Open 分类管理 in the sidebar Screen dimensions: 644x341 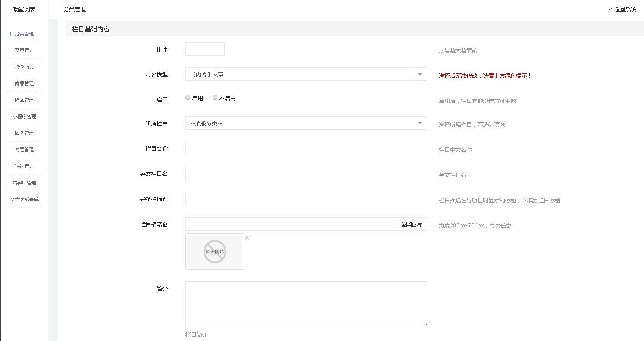pyautogui.click(x=24, y=34)
